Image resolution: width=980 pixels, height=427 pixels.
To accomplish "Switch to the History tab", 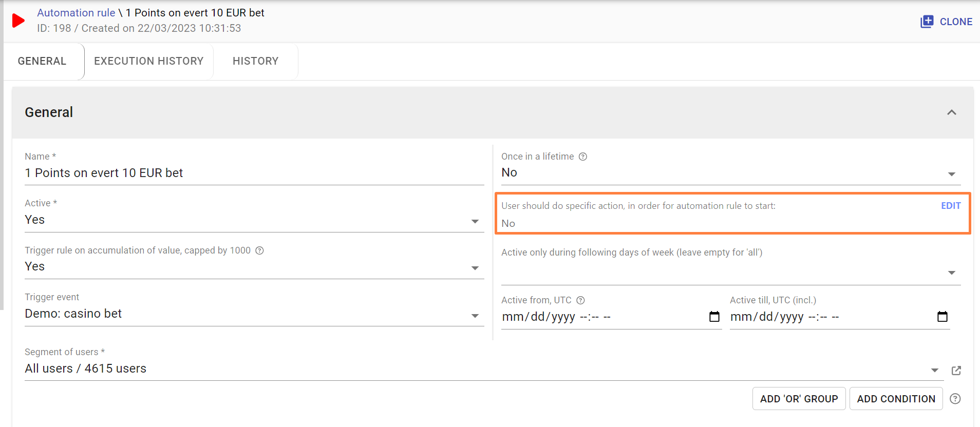I will click(x=255, y=61).
